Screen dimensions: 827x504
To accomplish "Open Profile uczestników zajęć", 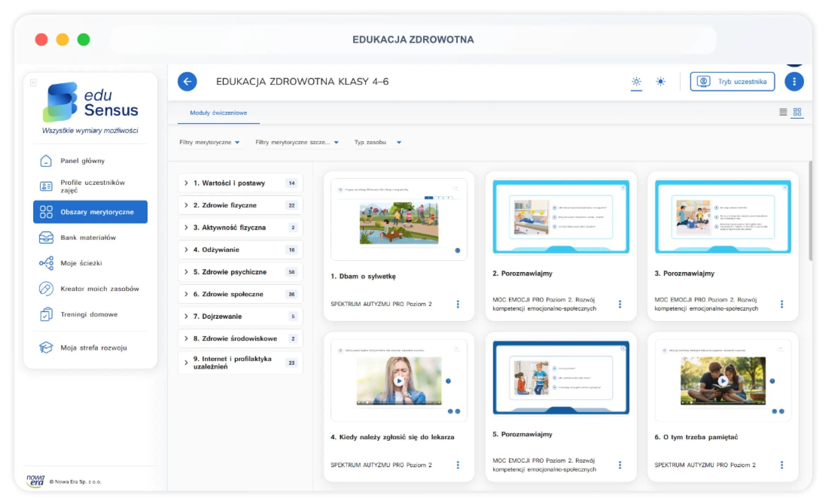I will (90, 186).
